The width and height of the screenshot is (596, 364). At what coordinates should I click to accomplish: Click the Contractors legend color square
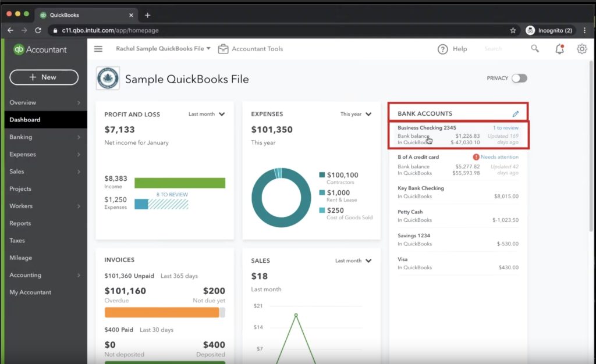(x=322, y=174)
